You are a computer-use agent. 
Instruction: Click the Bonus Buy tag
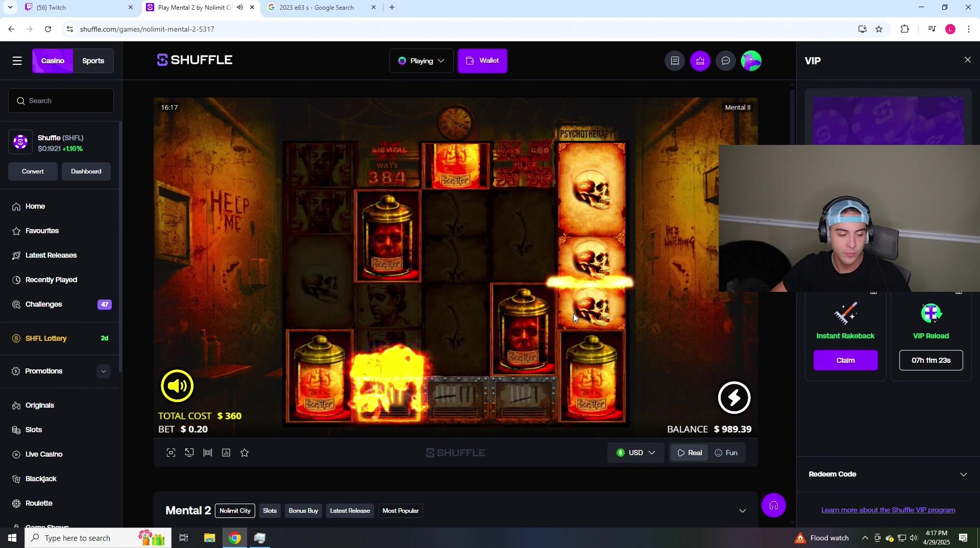coord(303,511)
